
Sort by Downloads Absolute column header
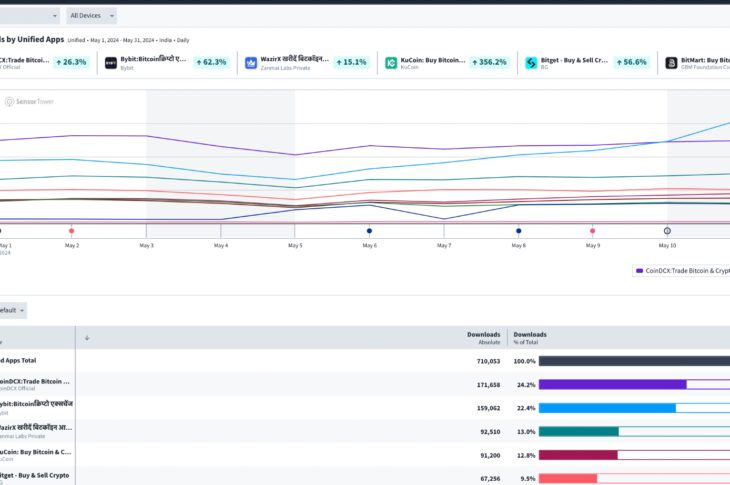point(483,338)
